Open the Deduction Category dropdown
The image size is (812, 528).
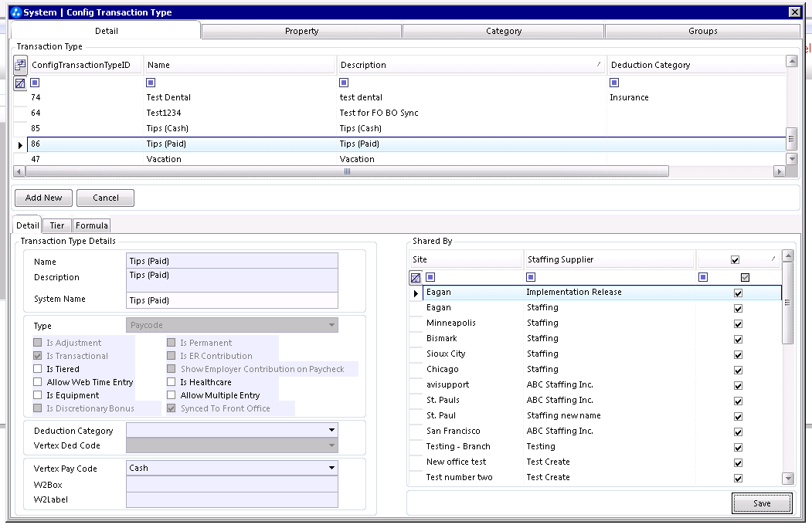tap(331, 429)
